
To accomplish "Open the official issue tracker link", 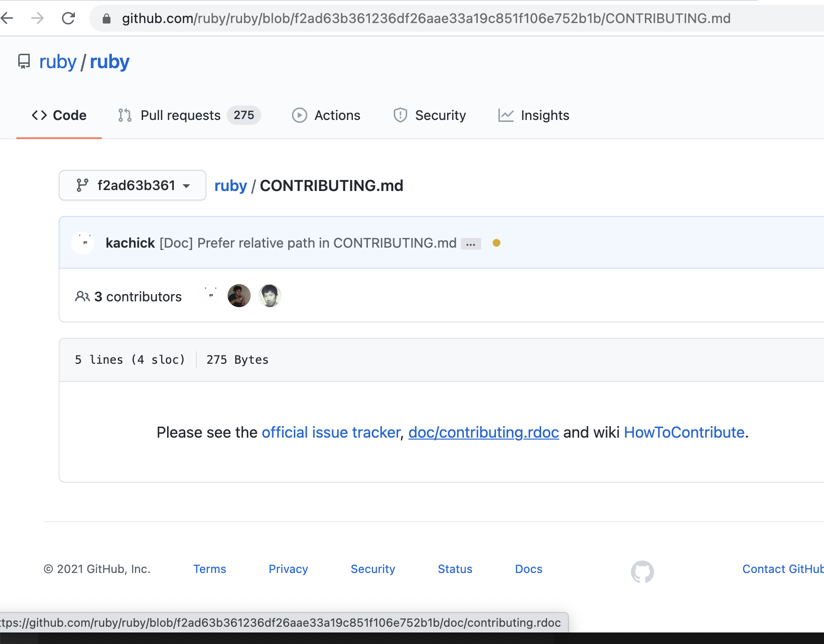I will coord(331,432).
